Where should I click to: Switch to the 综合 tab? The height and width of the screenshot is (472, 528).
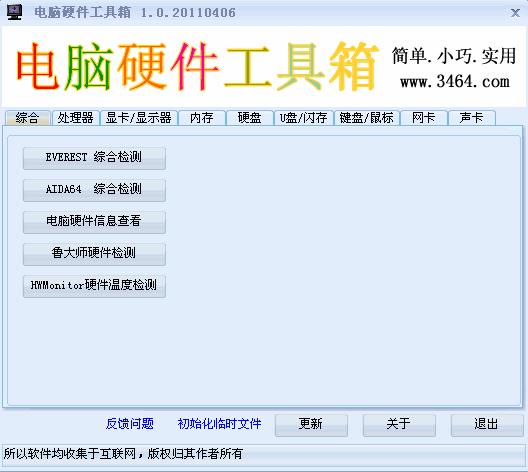28,118
